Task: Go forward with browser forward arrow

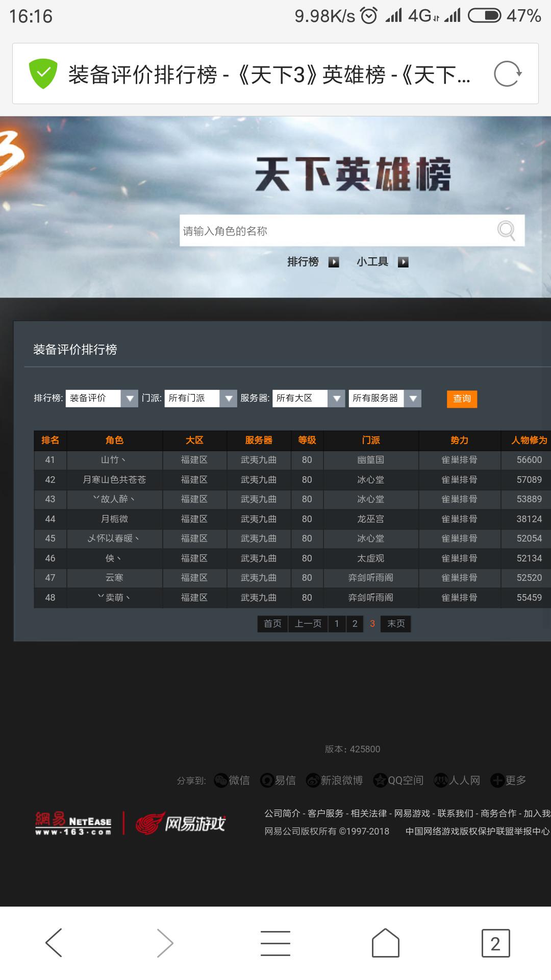Action: click(x=165, y=943)
